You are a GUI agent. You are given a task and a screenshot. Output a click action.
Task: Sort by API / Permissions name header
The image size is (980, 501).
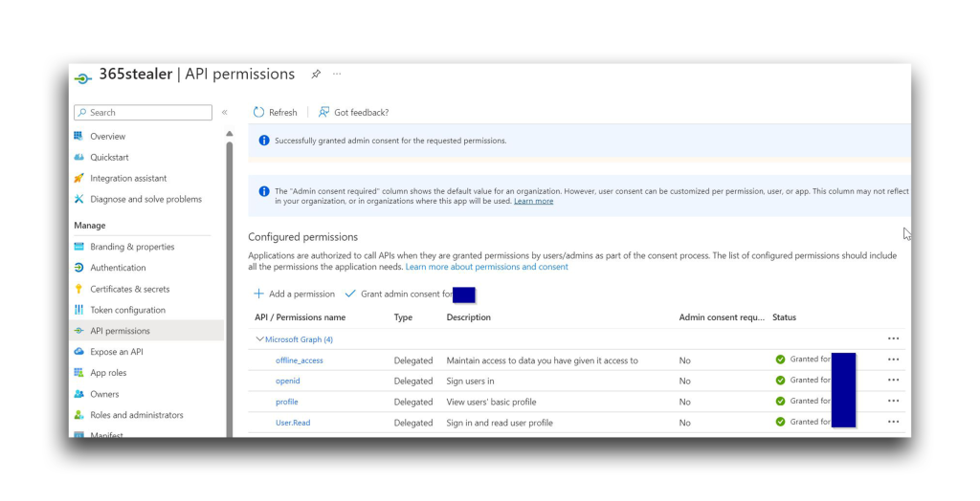300,317
